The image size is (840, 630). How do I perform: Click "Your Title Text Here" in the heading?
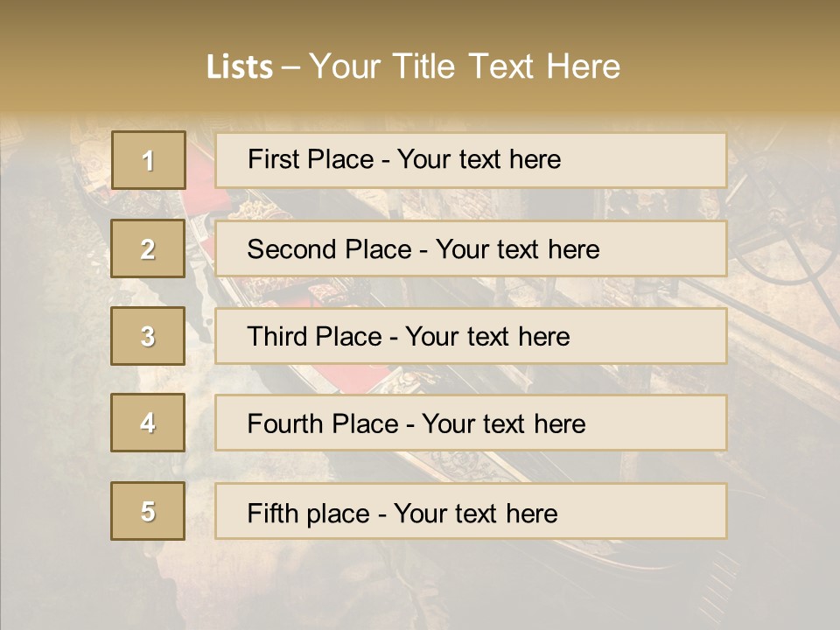tap(465, 66)
